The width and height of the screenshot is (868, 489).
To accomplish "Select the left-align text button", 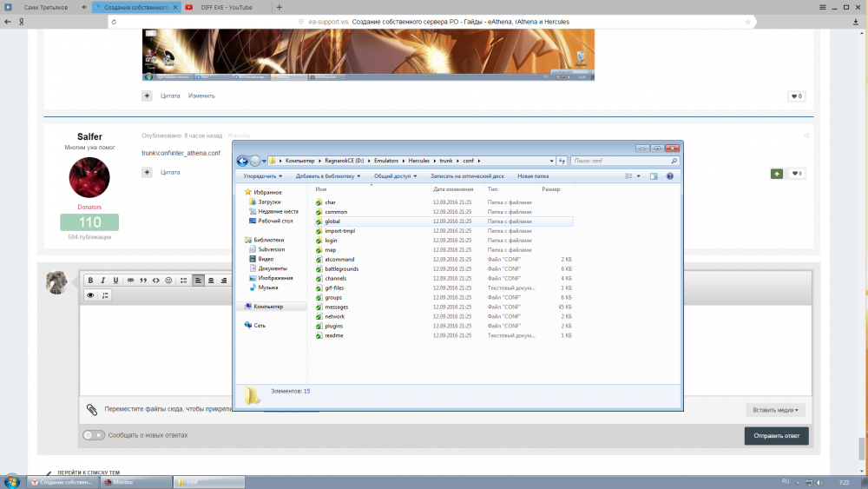I will point(199,281).
